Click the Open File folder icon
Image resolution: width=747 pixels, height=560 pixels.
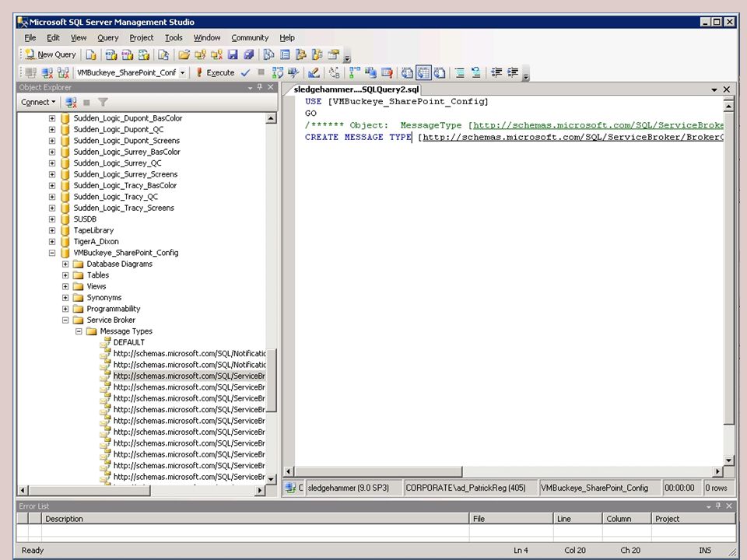[184, 54]
